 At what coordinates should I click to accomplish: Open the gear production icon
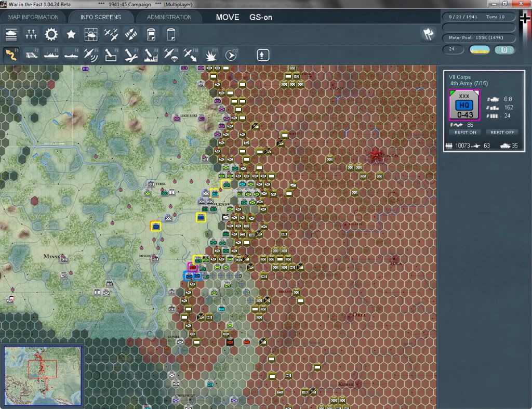click(x=51, y=34)
